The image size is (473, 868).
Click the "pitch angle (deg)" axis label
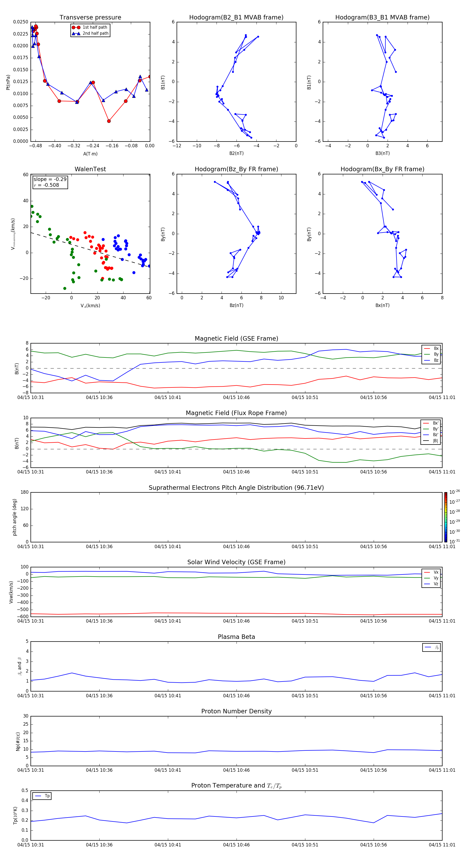tap(14, 517)
